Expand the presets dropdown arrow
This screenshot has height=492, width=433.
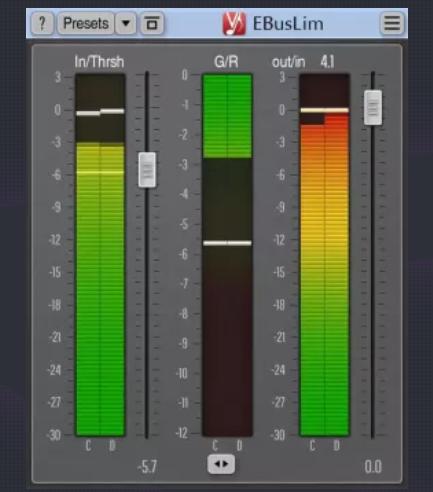coord(126,23)
